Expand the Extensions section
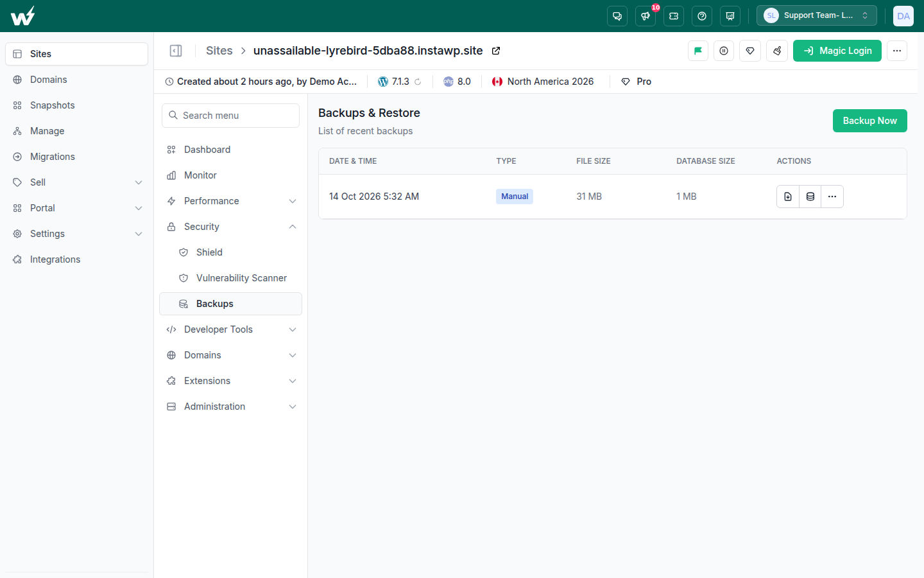This screenshot has width=924, height=578. pyautogui.click(x=230, y=381)
